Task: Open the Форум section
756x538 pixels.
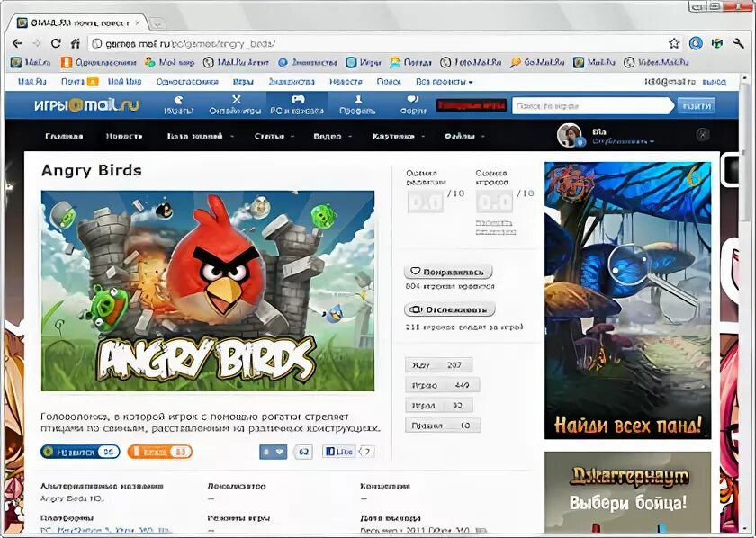Action: pos(413,105)
